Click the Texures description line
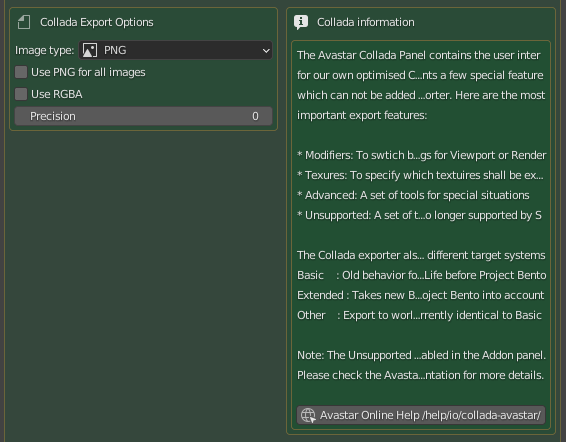Viewport: 566px width, 442px height. [420, 175]
